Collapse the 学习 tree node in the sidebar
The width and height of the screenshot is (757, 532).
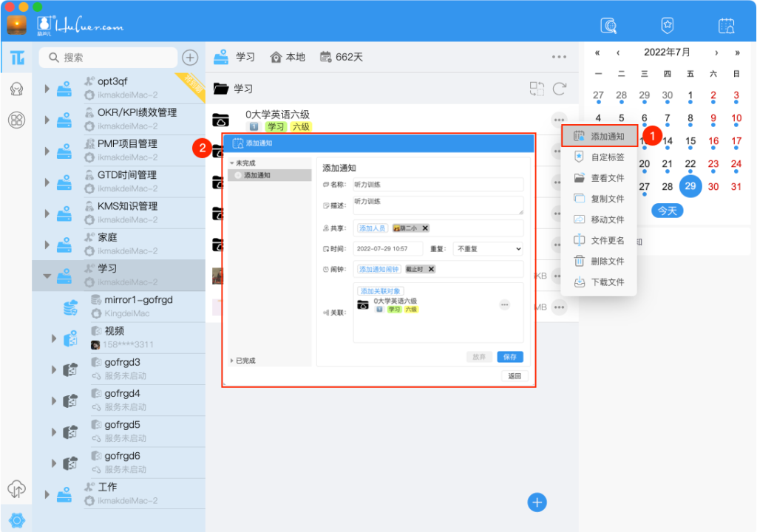(x=47, y=276)
